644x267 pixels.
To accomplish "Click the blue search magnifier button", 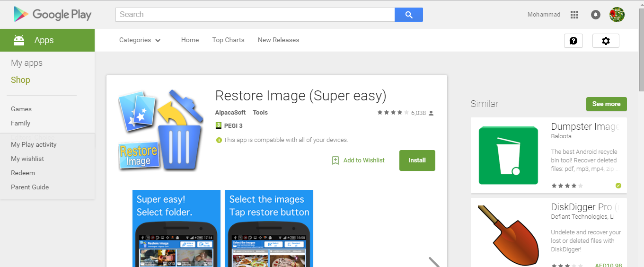I will pyautogui.click(x=409, y=15).
